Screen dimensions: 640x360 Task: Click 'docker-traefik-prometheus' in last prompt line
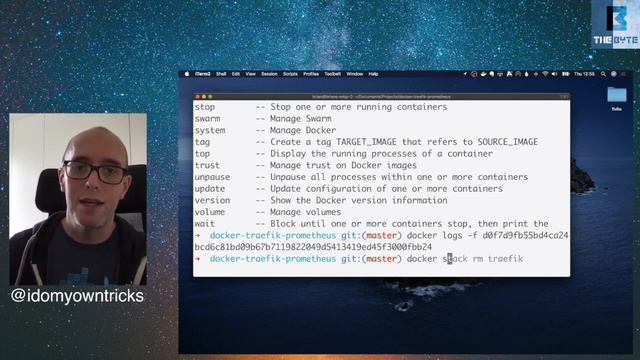tap(273, 259)
